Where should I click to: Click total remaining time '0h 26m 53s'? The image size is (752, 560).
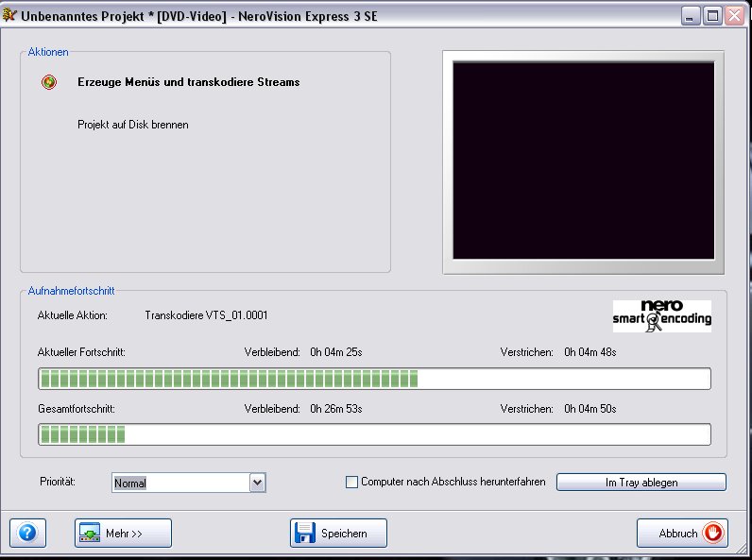(336, 409)
